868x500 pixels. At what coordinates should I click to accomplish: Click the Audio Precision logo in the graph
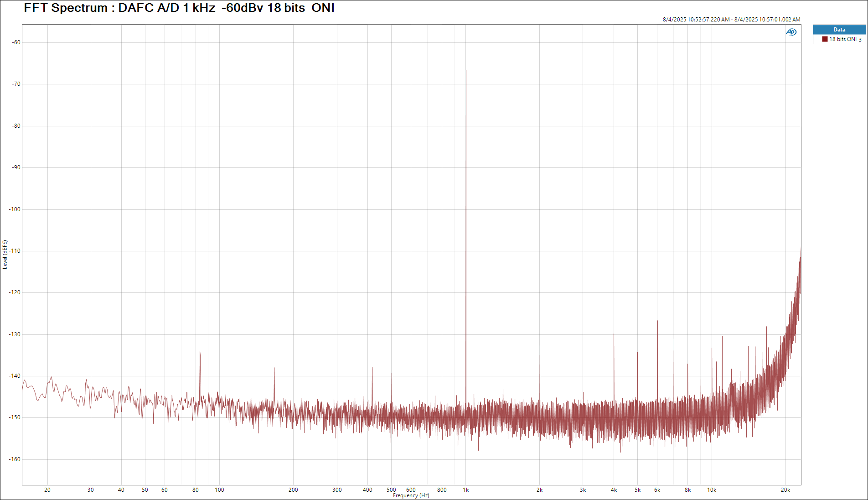[x=791, y=32]
